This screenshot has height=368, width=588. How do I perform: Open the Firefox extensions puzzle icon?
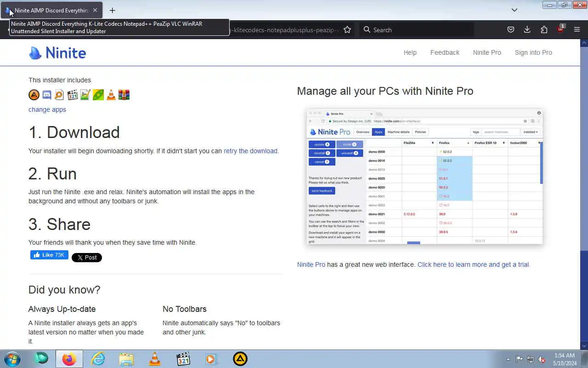point(544,29)
